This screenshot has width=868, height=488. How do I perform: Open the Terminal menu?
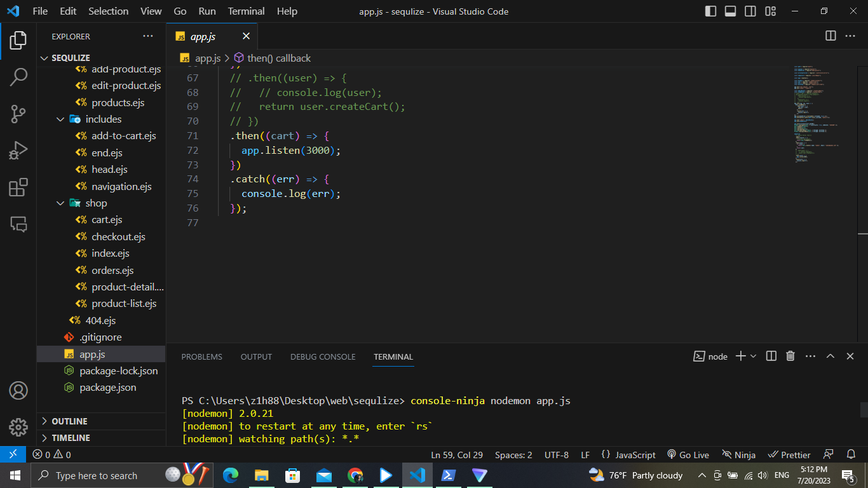245,11
